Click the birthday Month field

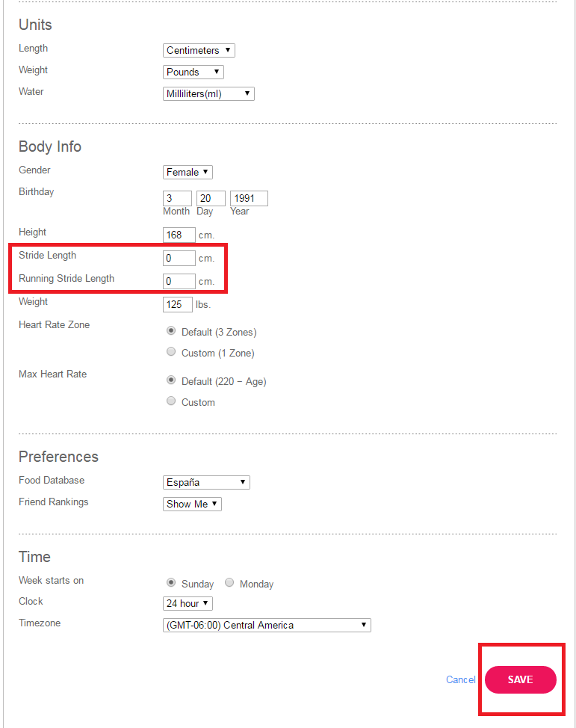pyautogui.click(x=177, y=199)
